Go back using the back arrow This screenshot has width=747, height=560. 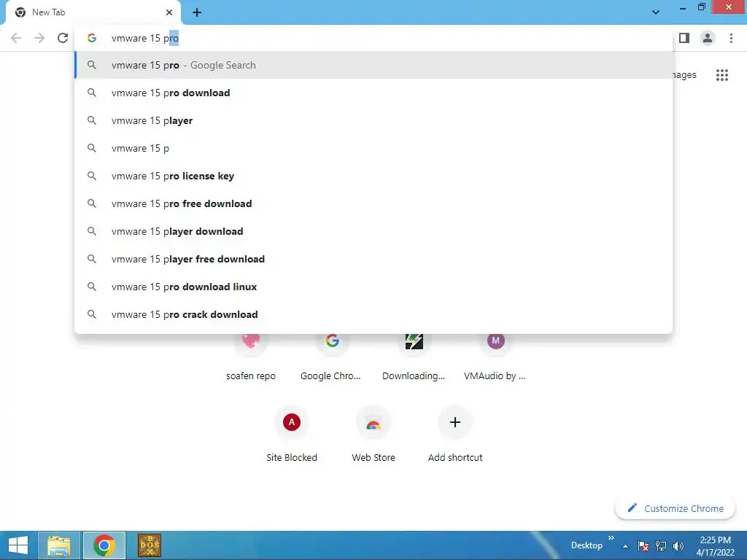pyautogui.click(x=16, y=38)
